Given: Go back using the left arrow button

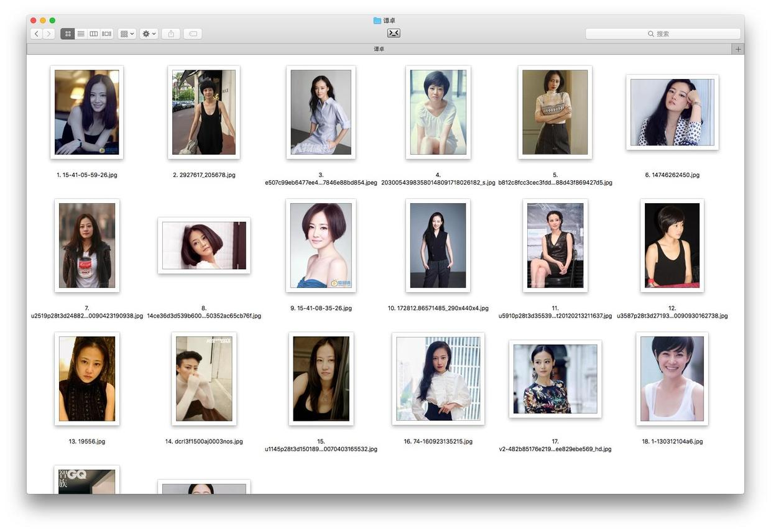Looking at the screenshot, I should (x=37, y=34).
